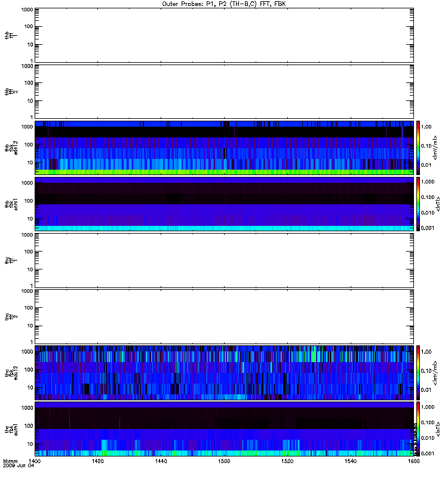Screen dimensions: 448x478
Task: Click the color bar of thc fbk scm1 panel
Action: tap(418, 429)
